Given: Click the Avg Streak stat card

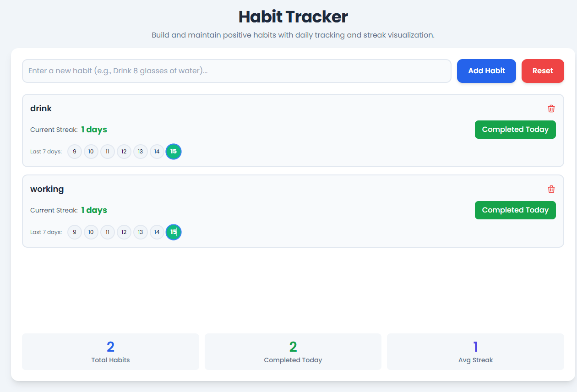Looking at the screenshot, I should click(475, 352).
